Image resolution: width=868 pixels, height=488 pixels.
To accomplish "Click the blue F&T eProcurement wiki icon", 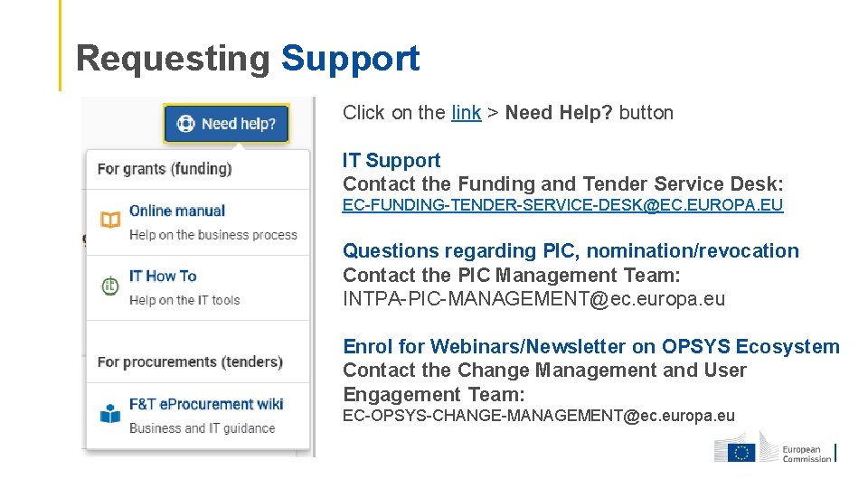I will point(110,413).
